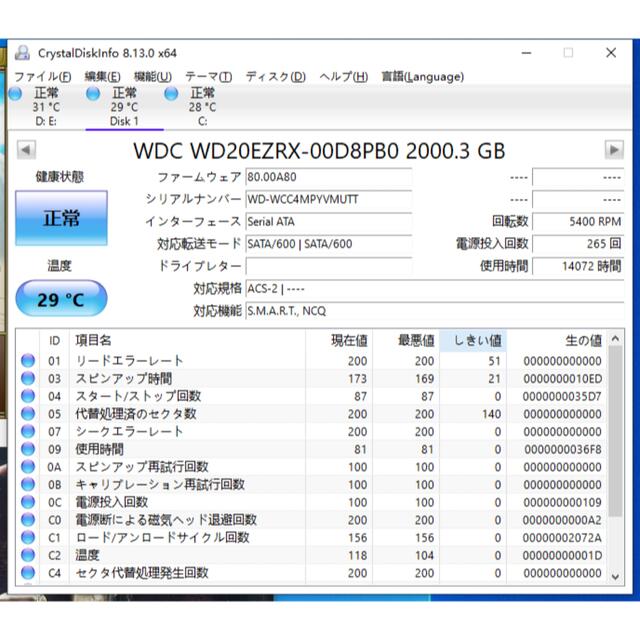The width and height of the screenshot is (640, 640).
Task: Click status orb of row 05 代替処理済のセクタ数
Action: click(x=28, y=413)
